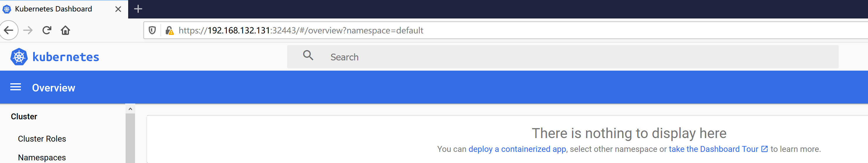Open a new browser tab

coord(138,9)
